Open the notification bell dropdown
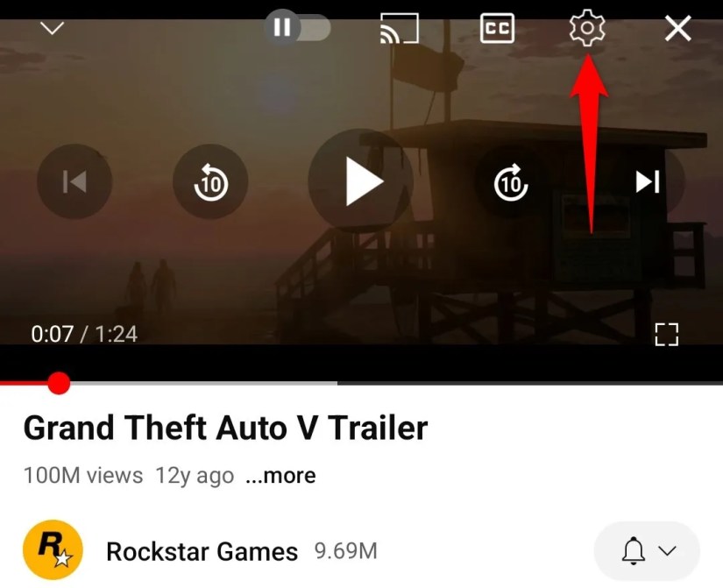 tap(647, 550)
